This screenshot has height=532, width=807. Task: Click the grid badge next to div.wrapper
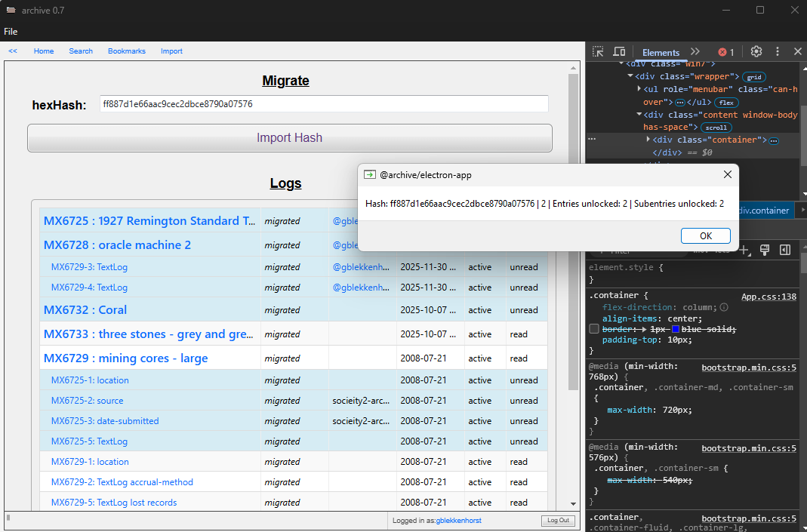[x=755, y=76]
